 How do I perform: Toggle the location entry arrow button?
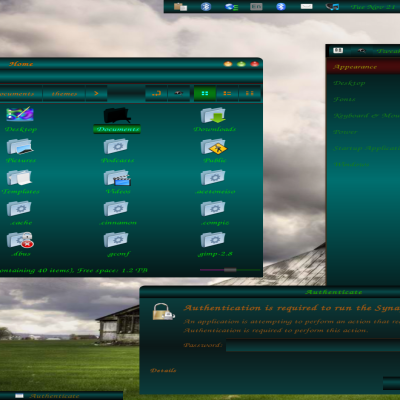156,93
